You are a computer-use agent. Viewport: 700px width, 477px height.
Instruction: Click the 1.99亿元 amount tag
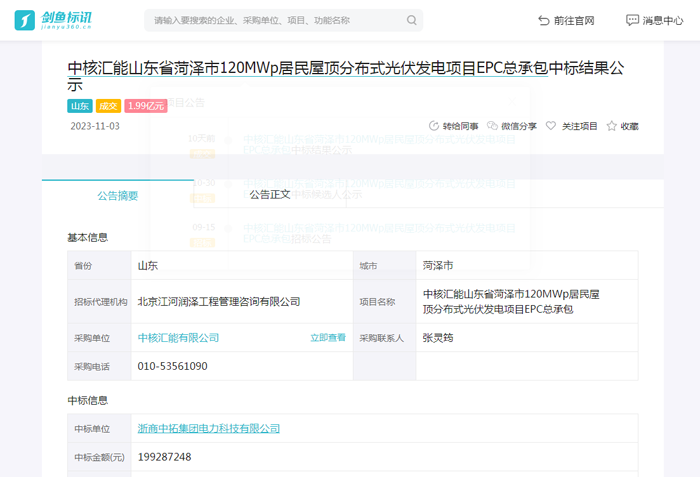[x=146, y=106]
